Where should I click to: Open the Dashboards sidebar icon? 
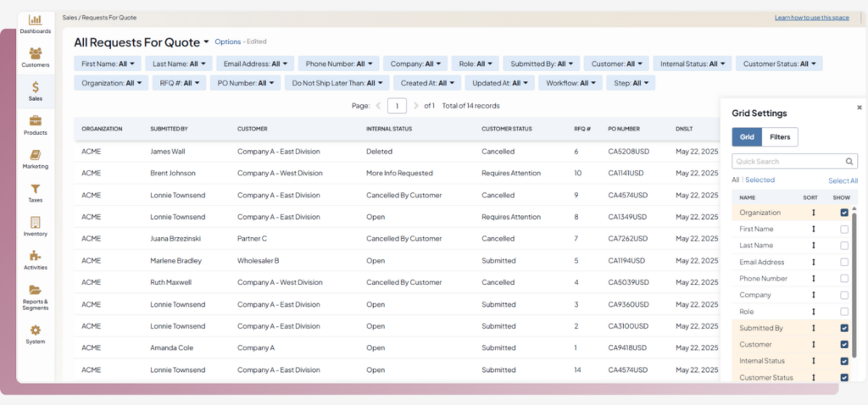36,19
